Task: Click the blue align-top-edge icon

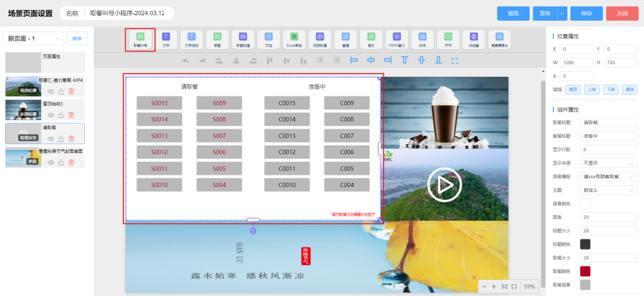Action: (404, 60)
